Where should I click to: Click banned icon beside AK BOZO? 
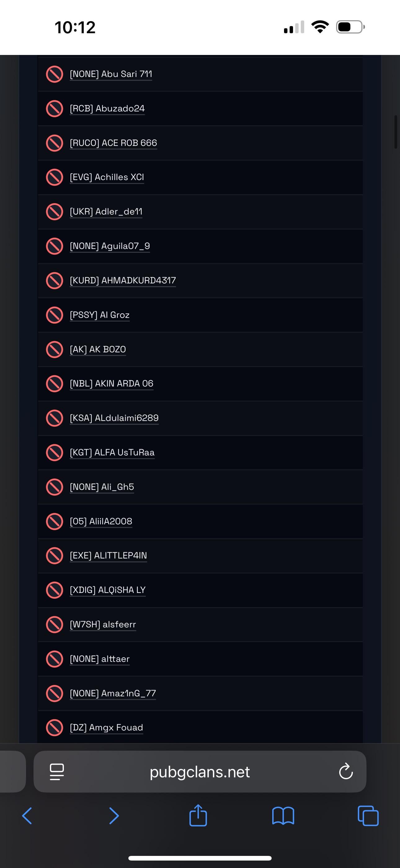click(54, 349)
